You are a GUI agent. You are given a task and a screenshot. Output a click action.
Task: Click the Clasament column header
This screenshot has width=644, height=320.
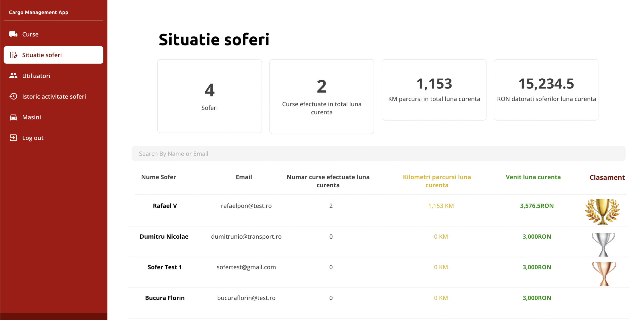(x=607, y=178)
